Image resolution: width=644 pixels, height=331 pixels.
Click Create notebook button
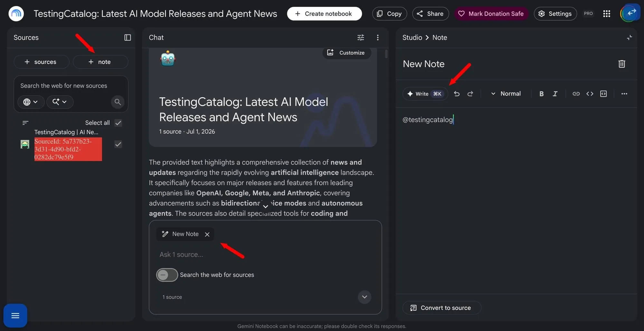coord(324,14)
